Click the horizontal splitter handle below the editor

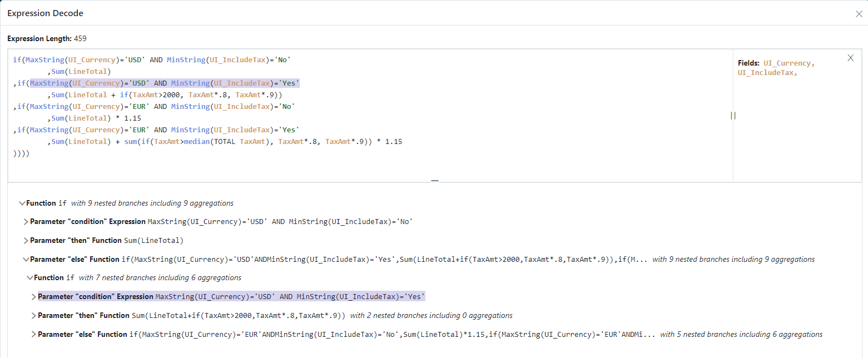pos(435,181)
